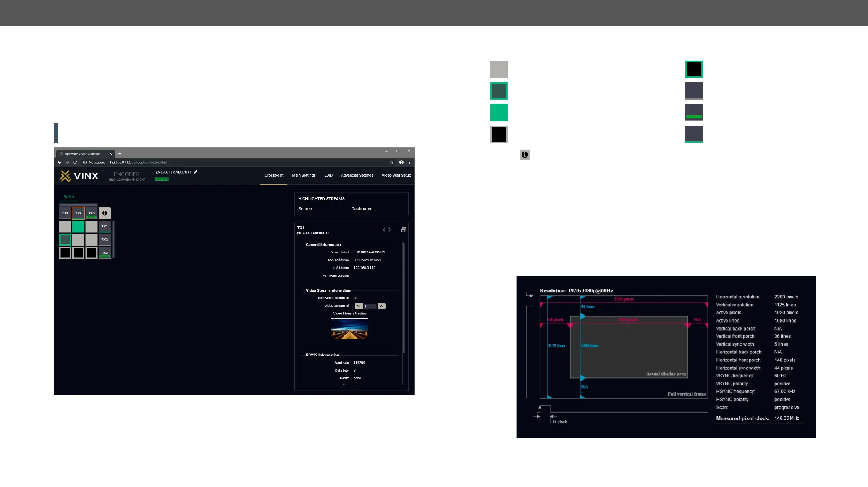This screenshot has height=487, width=868.
Task: Select the TX3 port button
Action: pyautogui.click(x=91, y=213)
